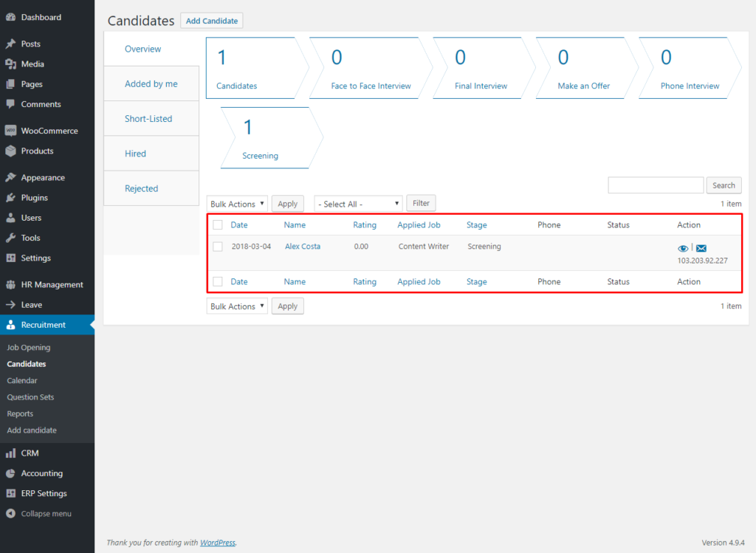Tick the checkbox on Alex Costa's row
This screenshot has width=756, height=553.
(217, 246)
